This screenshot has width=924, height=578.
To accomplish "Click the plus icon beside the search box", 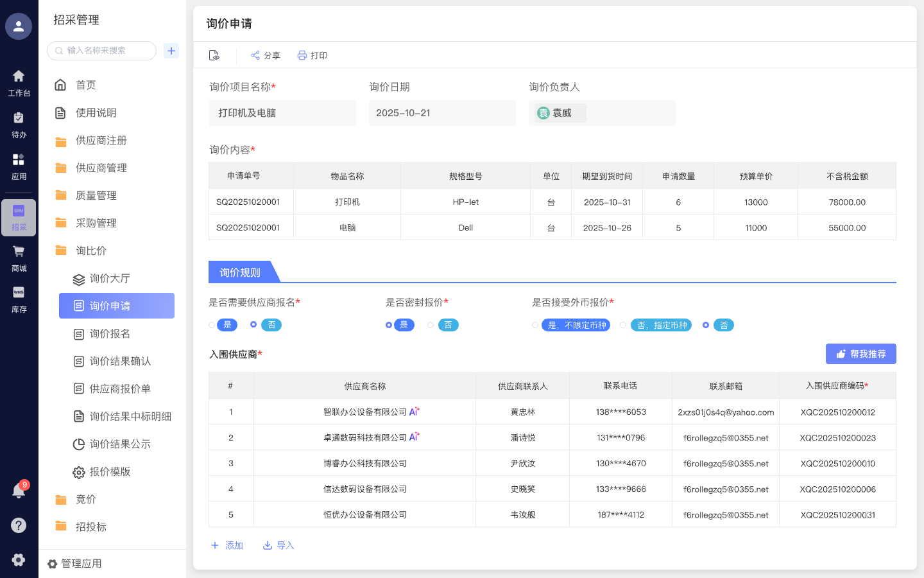I will click(x=171, y=51).
